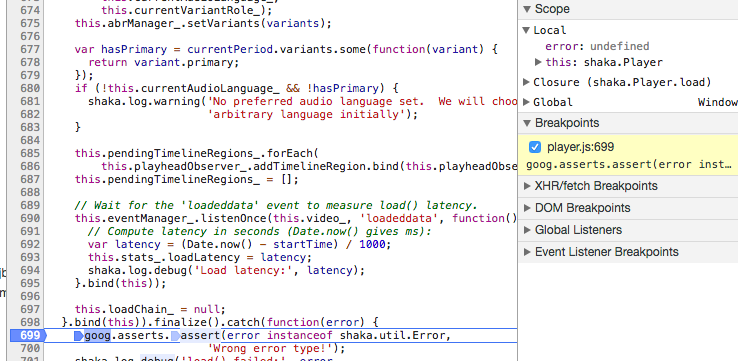
Task: Expand the Closure (shaka.Player.load) scope
Action: (x=527, y=82)
